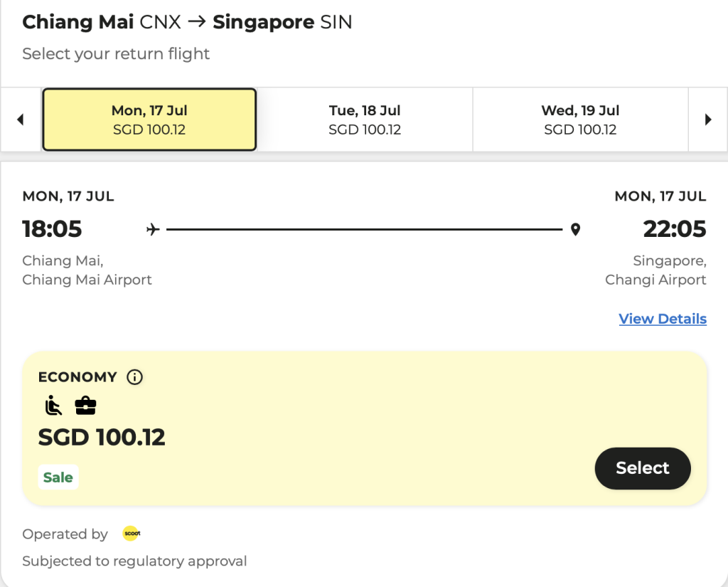Click the green Sale badge
Image resolution: width=728 pixels, height=587 pixels.
(x=58, y=477)
